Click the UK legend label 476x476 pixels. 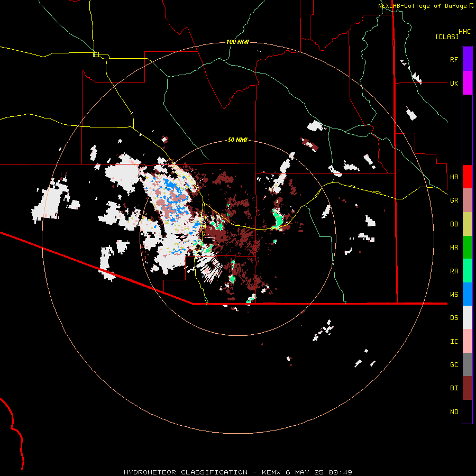coord(454,83)
